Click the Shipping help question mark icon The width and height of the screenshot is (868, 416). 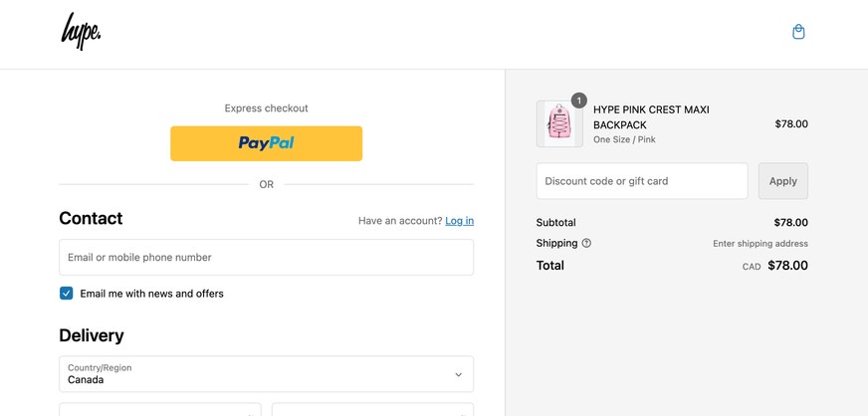[x=586, y=243]
